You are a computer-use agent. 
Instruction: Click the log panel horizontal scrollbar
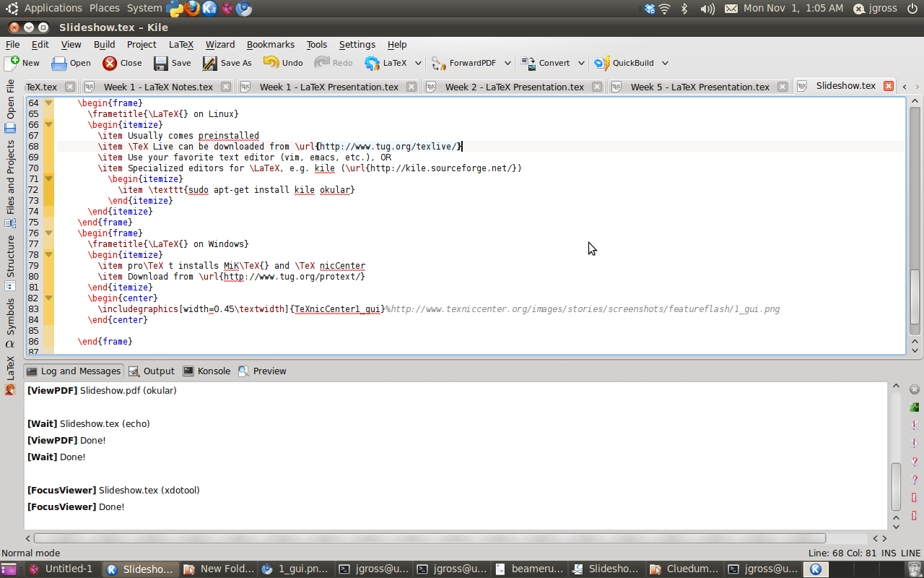pyautogui.click(x=430, y=538)
